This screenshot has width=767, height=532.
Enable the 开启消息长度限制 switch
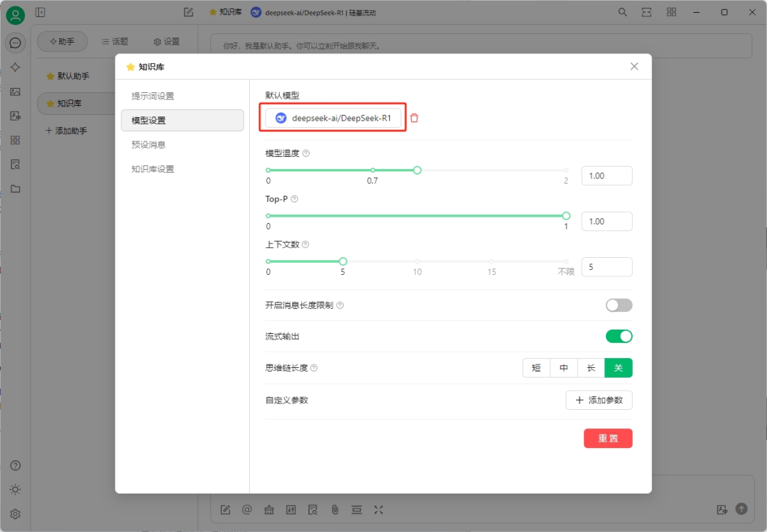(619, 305)
